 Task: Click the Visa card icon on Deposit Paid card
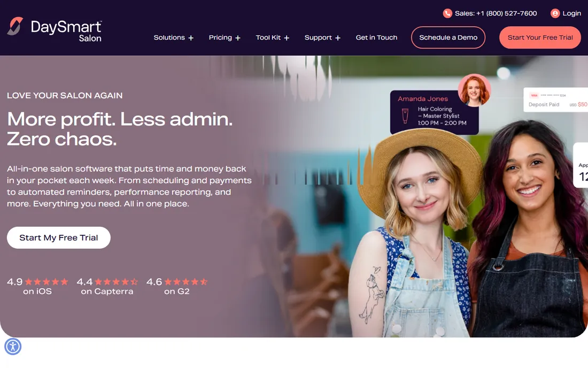coord(534,95)
